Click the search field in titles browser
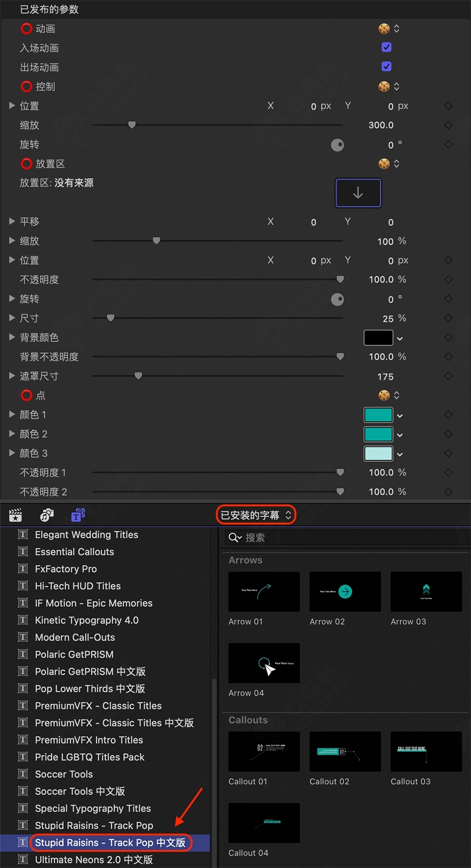 coord(346,537)
